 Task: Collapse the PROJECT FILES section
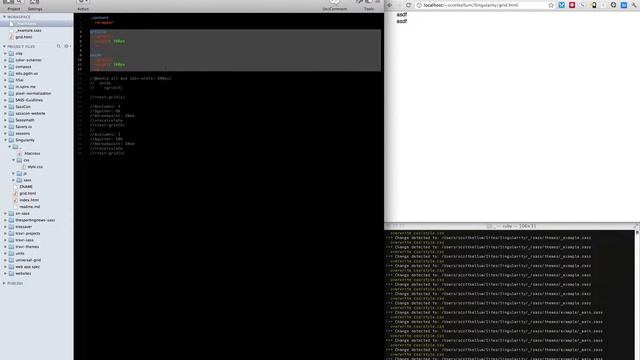click(4, 47)
